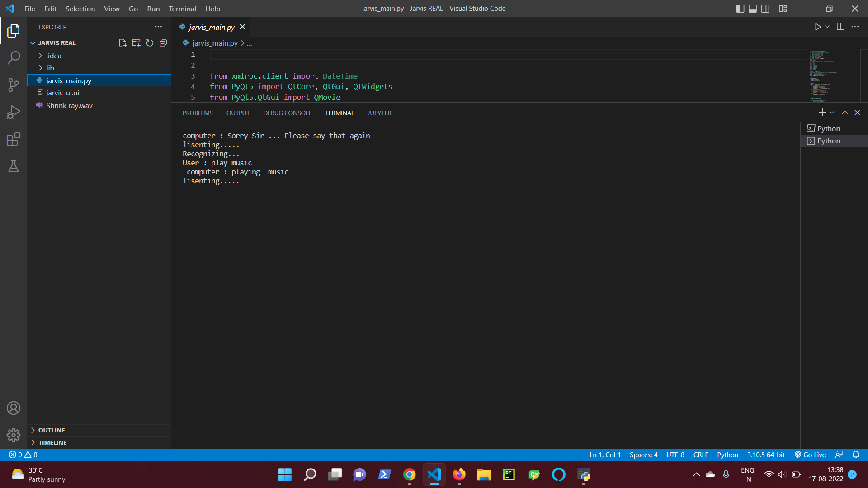The image size is (868, 488).
Task: Open Run and Debug view
Action: point(14,112)
